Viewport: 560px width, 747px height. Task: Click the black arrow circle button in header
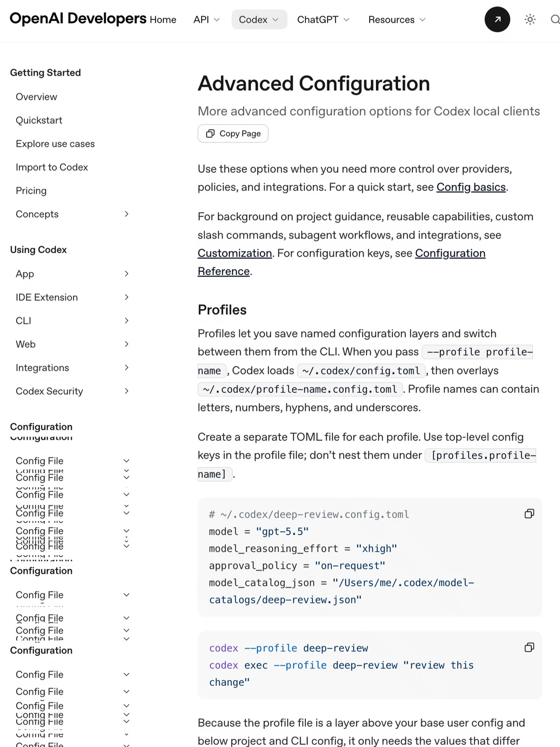click(x=497, y=20)
